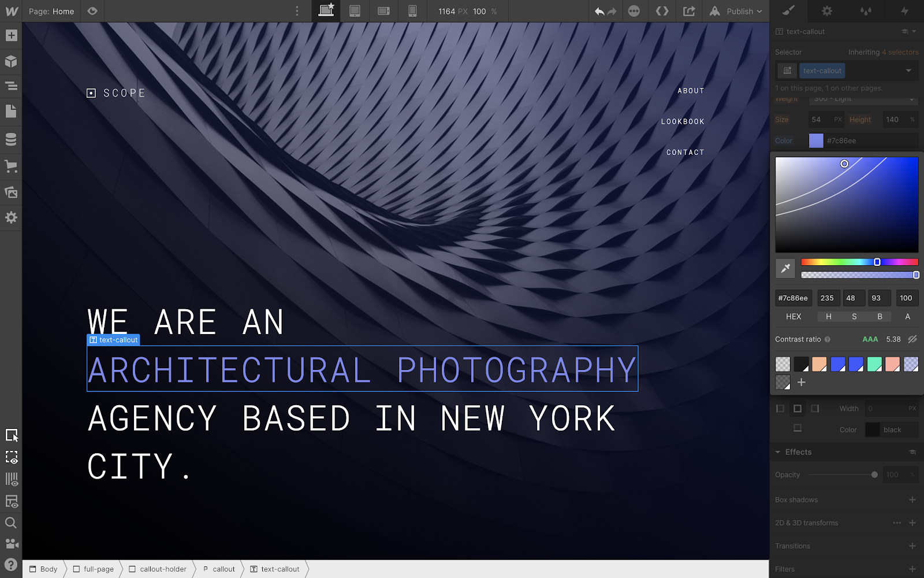Toggle contrast ratio visibility icon
The image size is (924, 578).
click(912, 339)
